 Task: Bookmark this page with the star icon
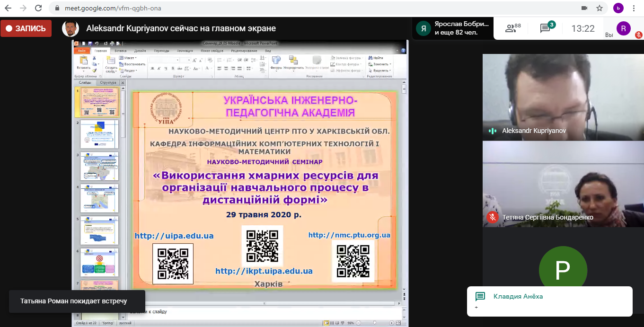coord(599,8)
